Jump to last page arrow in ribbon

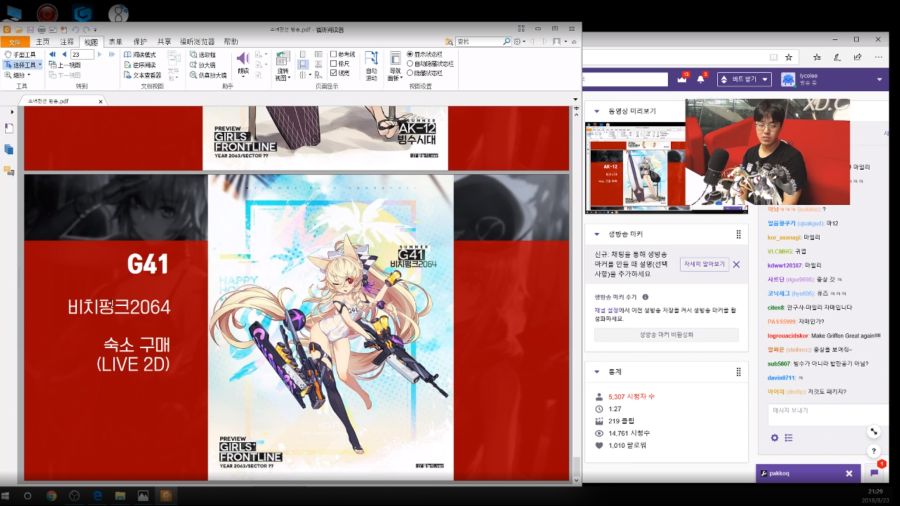(x=111, y=55)
